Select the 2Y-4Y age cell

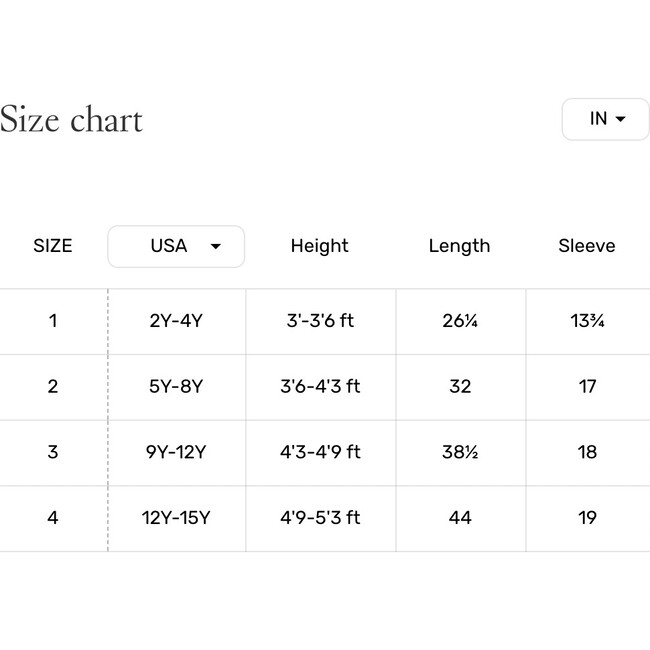tap(176, 321)
